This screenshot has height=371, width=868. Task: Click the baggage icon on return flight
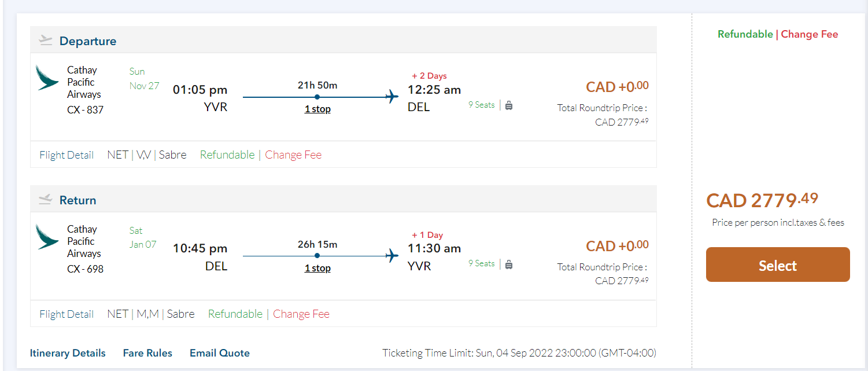(509, 265)
